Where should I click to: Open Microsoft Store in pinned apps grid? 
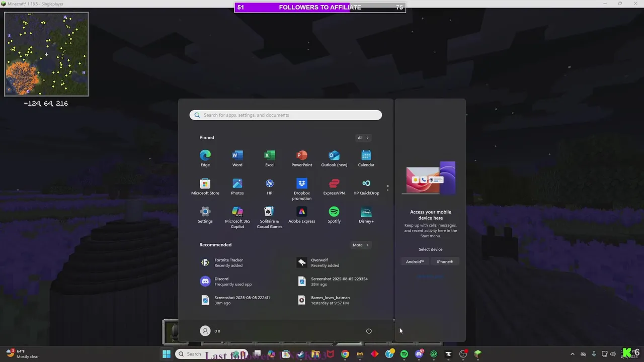click(x=205, y=186)
